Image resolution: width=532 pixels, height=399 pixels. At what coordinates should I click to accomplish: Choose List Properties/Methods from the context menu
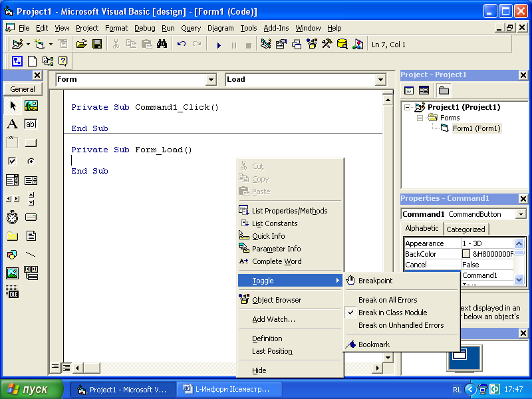coord(289,211)
